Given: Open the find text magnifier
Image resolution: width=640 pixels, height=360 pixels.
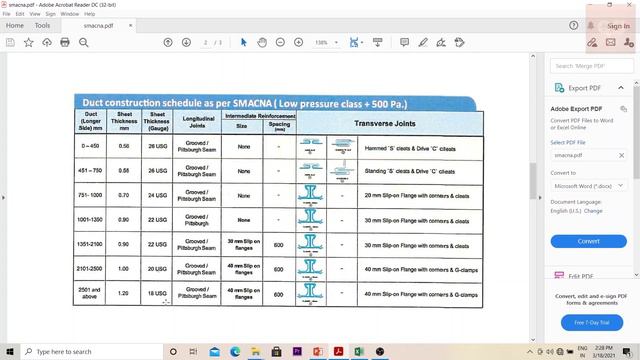Looking at the screenshot, I should tap(84, 42).
